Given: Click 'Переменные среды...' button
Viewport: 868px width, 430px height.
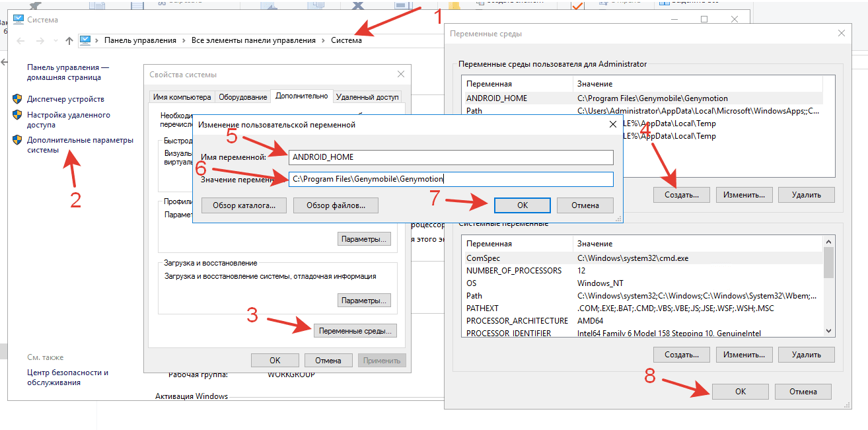Looking at the screenshot, I should [x=354, y=330].
